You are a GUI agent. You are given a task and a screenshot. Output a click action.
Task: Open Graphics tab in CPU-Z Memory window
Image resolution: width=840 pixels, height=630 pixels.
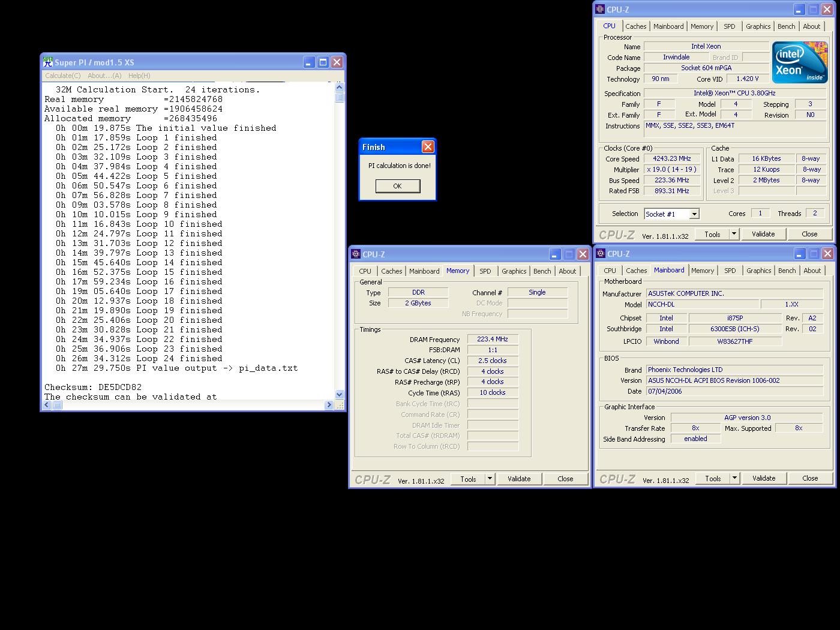pyautogui.click(x=514, y=271)
